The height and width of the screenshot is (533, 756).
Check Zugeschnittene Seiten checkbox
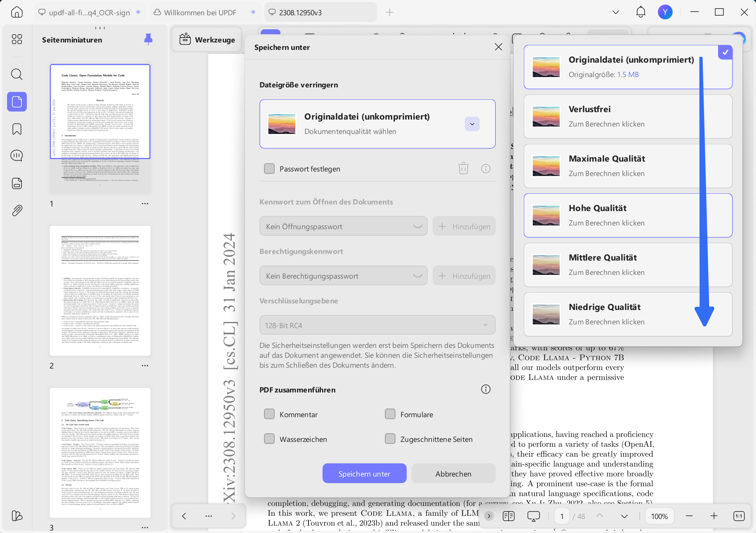[x=390, y=439]
